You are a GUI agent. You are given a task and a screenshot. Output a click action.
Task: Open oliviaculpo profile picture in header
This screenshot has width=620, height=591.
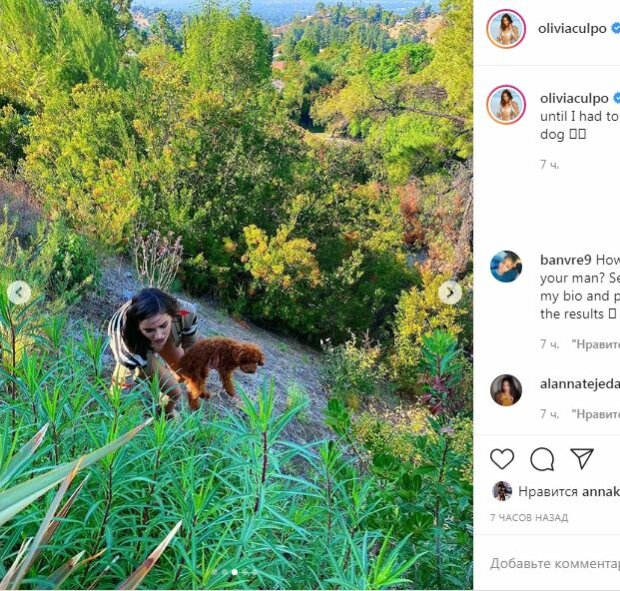click(x=506, y=29)
